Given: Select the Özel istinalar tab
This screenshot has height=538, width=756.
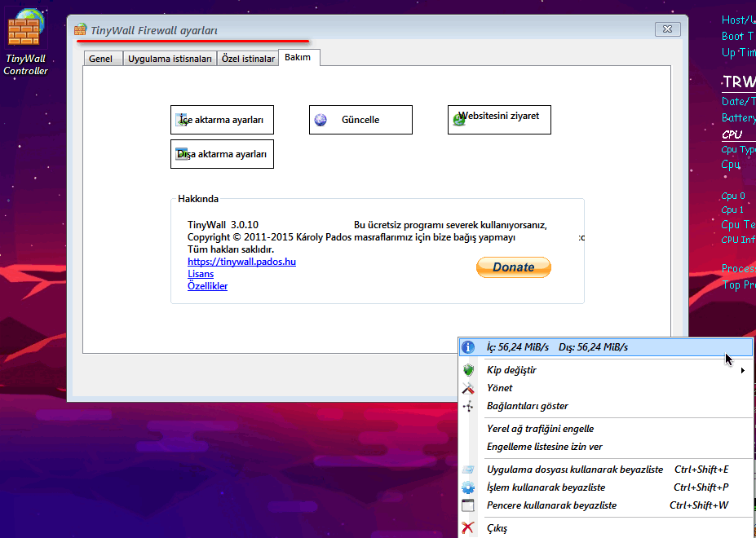Looking at the screenshot, I should tap(248, 59).
